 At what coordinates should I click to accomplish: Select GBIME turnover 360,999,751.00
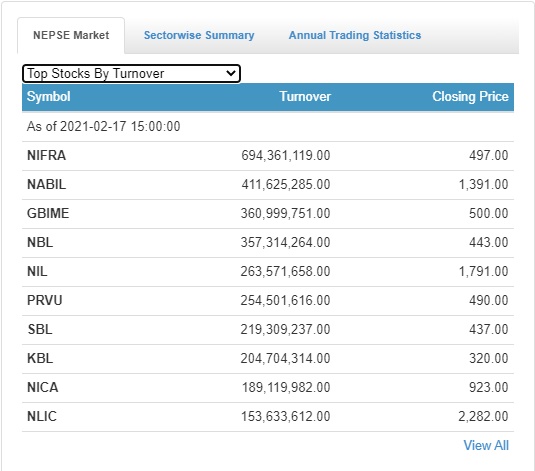click(x=285, y=213)
